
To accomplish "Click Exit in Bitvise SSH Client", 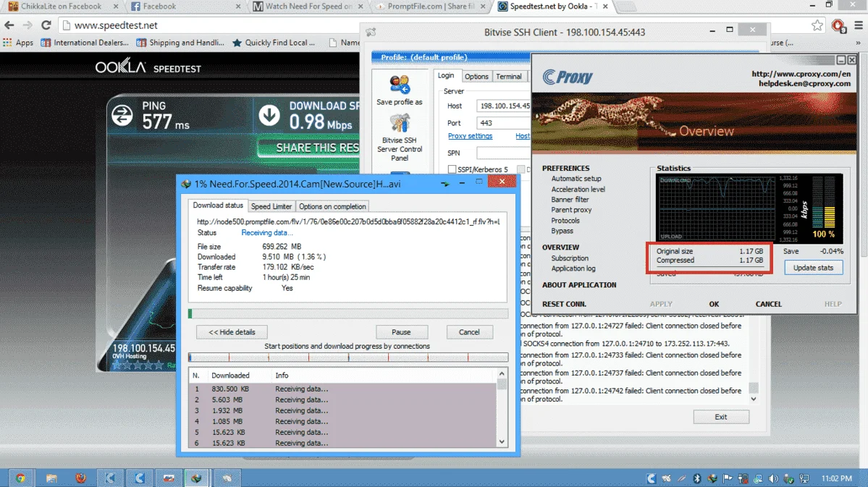I will pyautogui.click(x=721, y=417).
